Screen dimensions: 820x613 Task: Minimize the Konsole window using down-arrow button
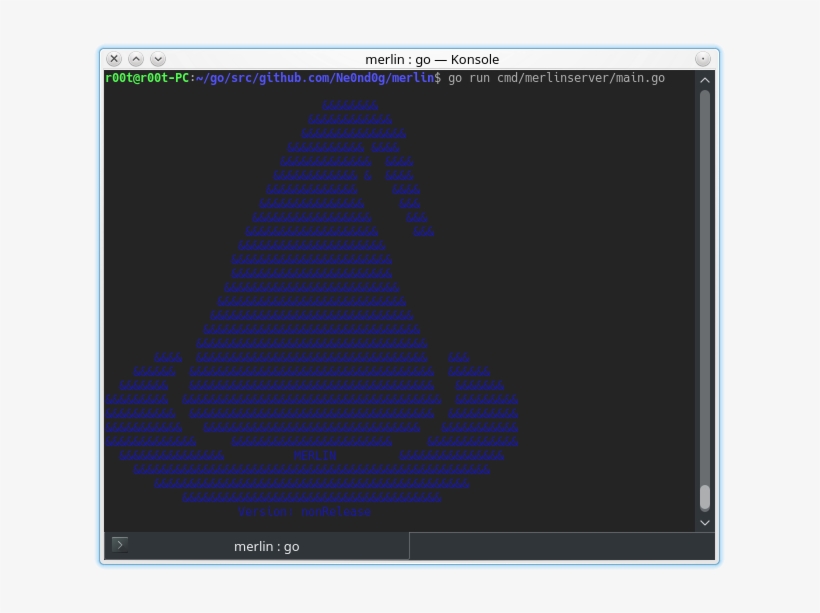[158, 60]
